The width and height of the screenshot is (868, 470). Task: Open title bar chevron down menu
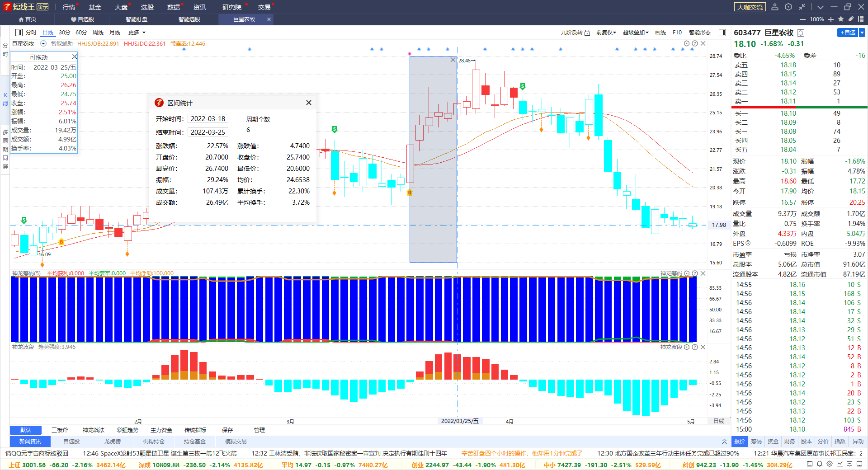point(821,7)
